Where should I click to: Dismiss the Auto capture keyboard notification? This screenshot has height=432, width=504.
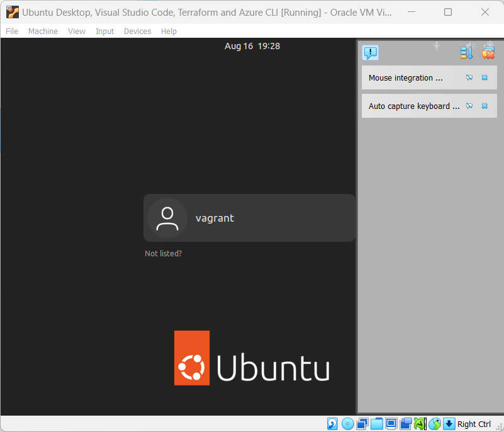click(484, 106)
